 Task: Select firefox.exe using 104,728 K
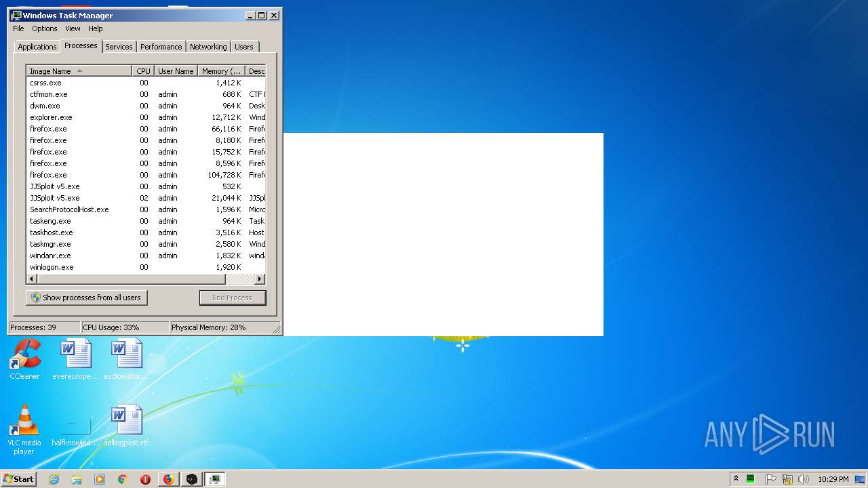[x=146, y=175]
